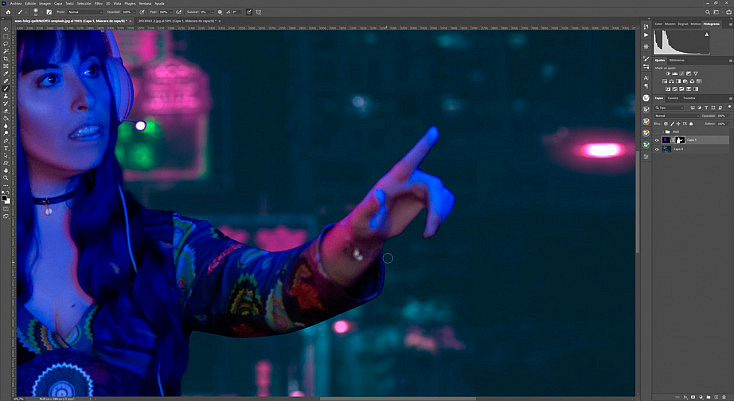Open Capas panel flyout menu
Screen dimensions: 734x401
[x=731, y=99]
